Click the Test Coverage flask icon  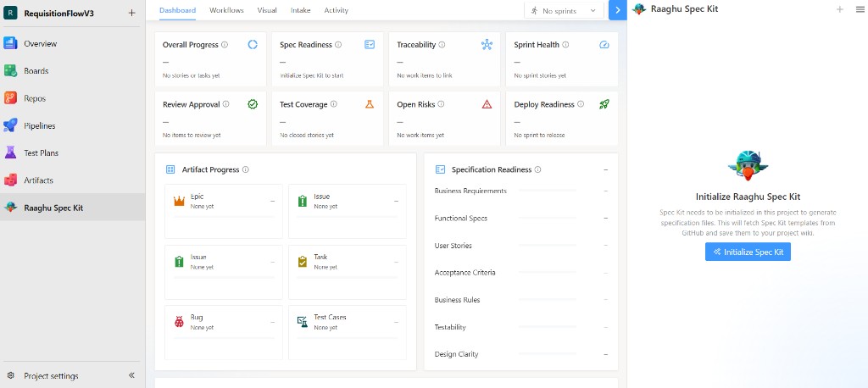370,104
